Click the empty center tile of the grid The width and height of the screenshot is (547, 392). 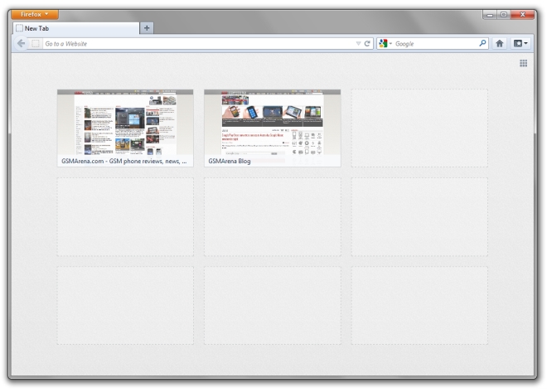pos(272,216)
